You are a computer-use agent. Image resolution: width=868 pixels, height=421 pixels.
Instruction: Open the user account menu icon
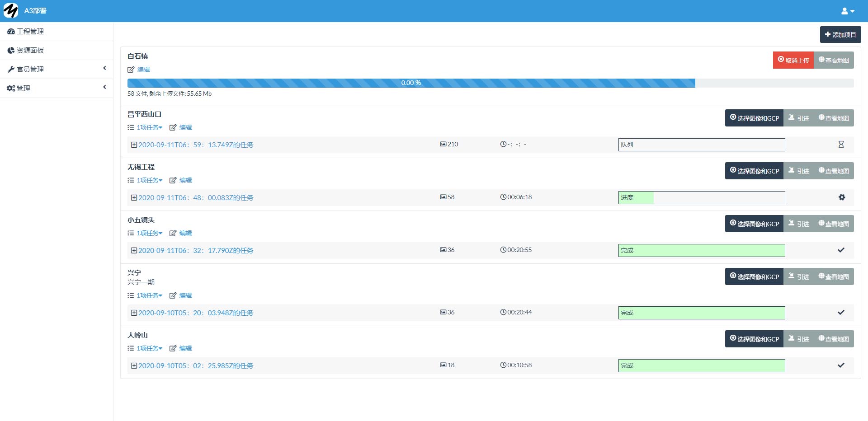coord(847,11)
